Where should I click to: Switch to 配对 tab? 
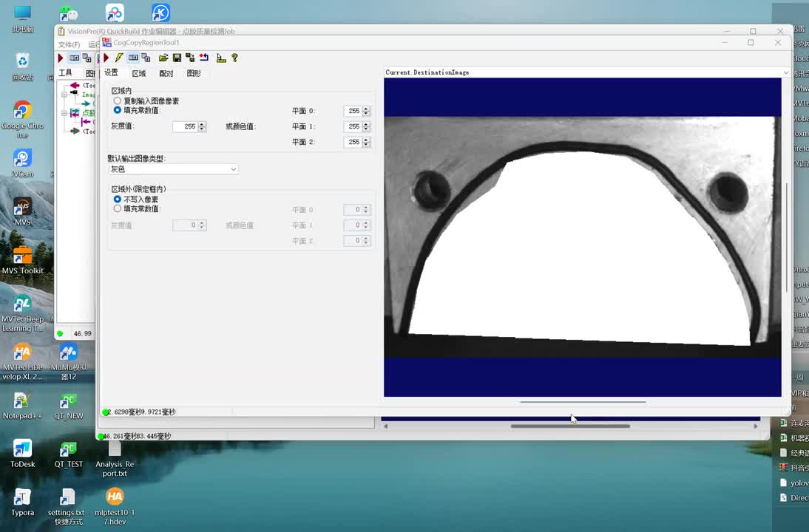pyautogui.click(x=166, y=73)
